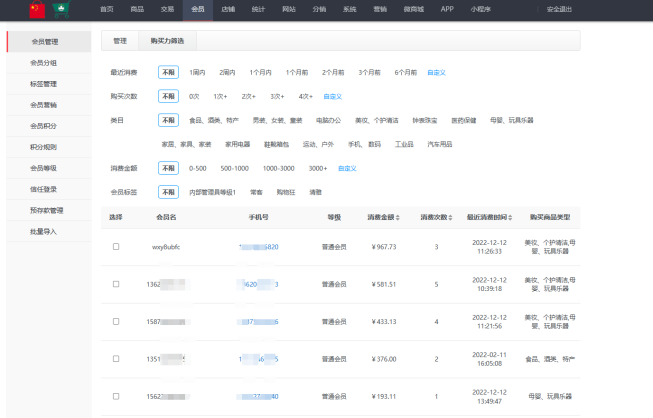Sort by 最近消费时间 column arrows
The width and height of the screenshot is (653, 418).
tap(510, 217)
